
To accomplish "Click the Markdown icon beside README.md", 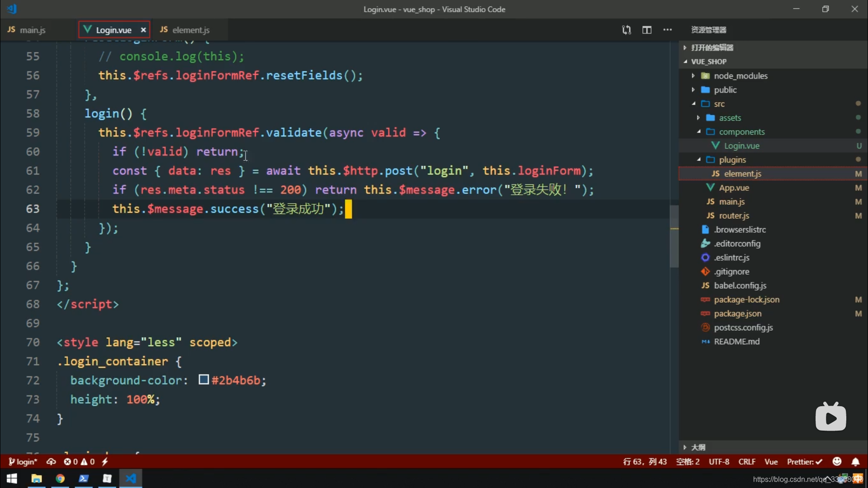I will pyautogui.click(x=705, y=342).
